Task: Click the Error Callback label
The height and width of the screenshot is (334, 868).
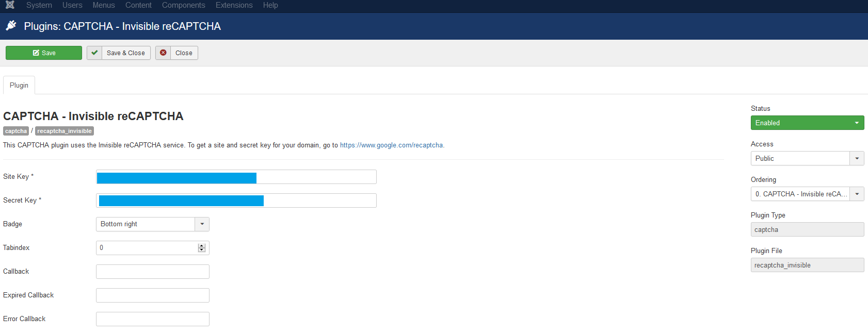Action: click(24, 319)
